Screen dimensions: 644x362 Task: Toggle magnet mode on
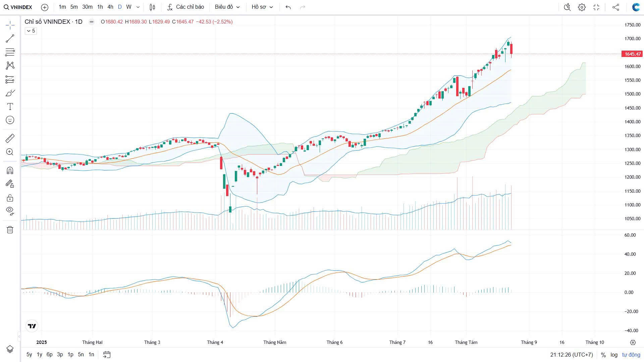coord(10,170)
